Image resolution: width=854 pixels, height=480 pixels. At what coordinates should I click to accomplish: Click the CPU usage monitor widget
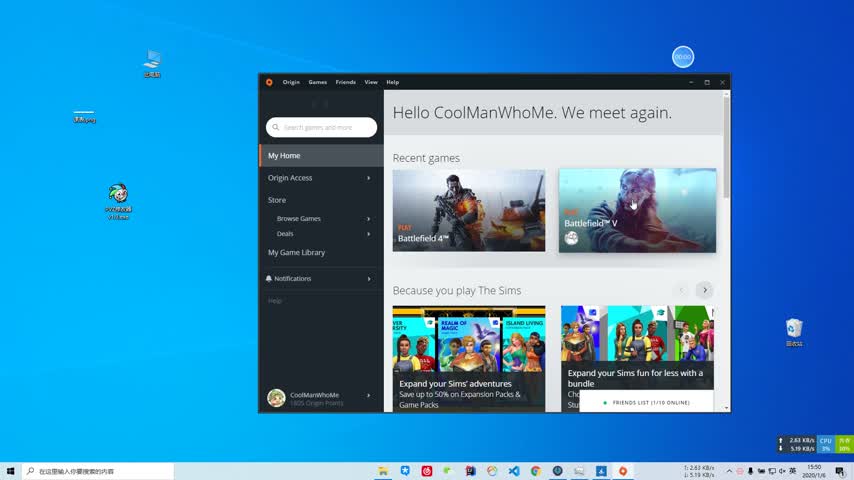click(826, 445)
